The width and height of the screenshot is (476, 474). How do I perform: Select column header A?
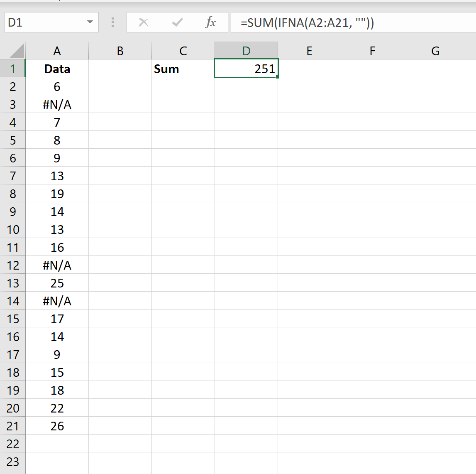coord(57,50)
